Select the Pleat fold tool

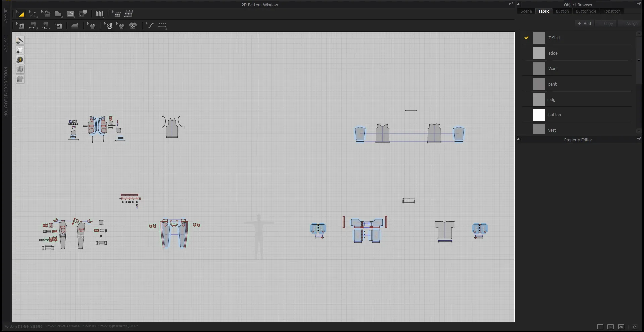[100, 14]
